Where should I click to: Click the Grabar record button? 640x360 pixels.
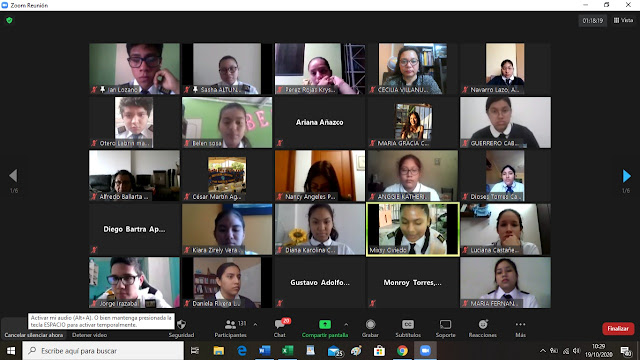click(x=370, y=329)
